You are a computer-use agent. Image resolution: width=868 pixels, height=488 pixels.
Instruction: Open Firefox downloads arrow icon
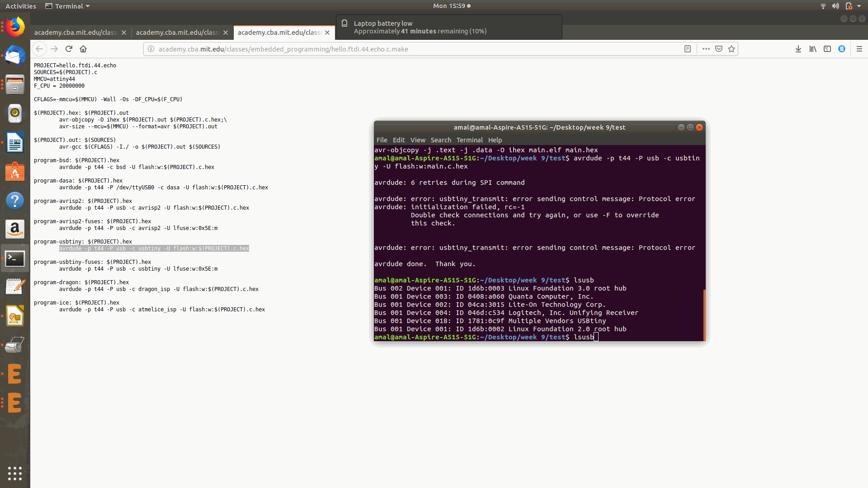[x=798, y=49]
